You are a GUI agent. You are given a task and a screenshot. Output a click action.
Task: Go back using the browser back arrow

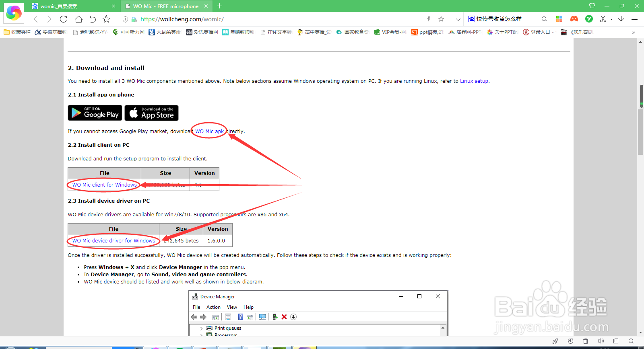point(36,19)
